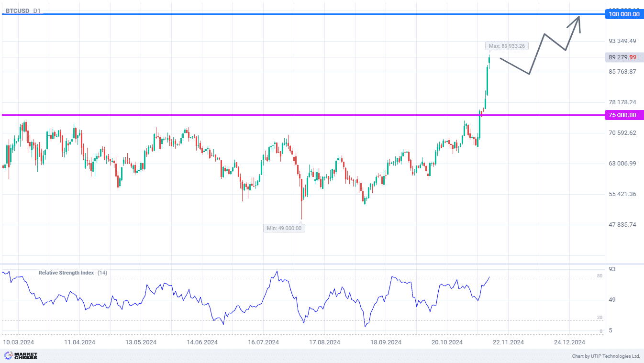644x363 pixels.
Task: Click the 24.12.2024 date on time axis
Action: point(569,342)
